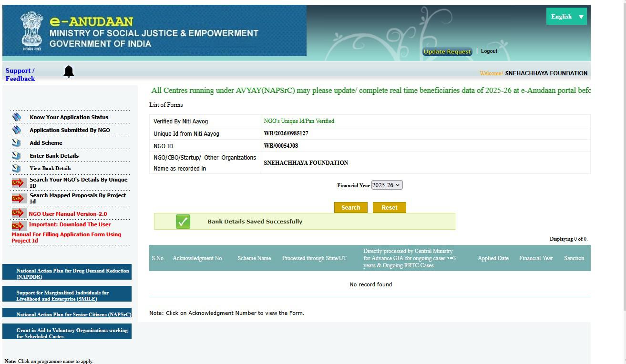
Task: Click the 'Processed through State/UT' column header
Action: pyautogui.click(x=314, y=258)
